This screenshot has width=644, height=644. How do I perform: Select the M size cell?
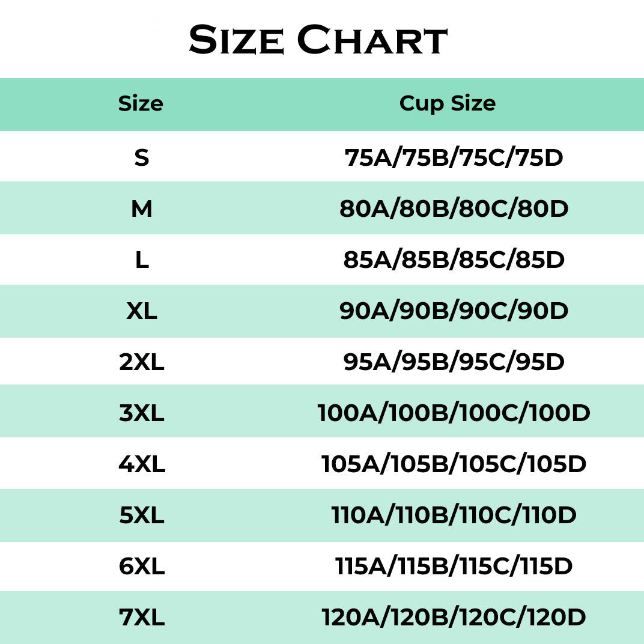[x=141, y=208]
